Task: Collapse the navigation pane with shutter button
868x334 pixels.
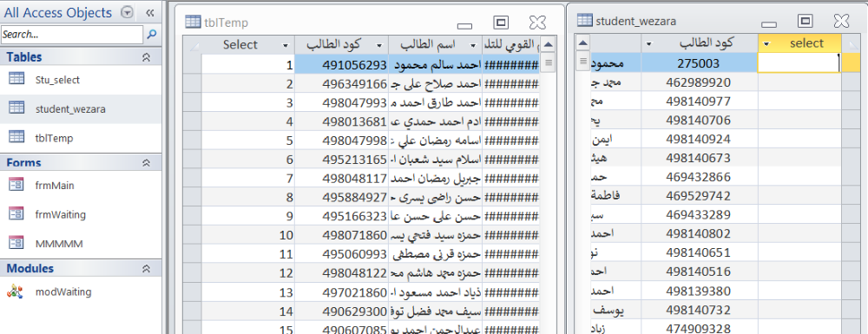Action: [x=150, y=12]
